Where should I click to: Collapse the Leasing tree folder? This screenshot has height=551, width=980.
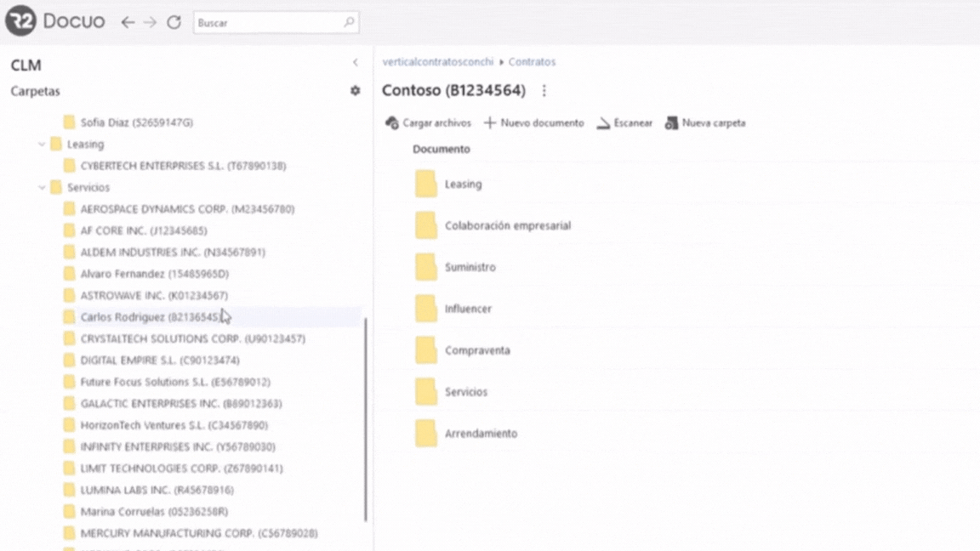coord(42,145)
